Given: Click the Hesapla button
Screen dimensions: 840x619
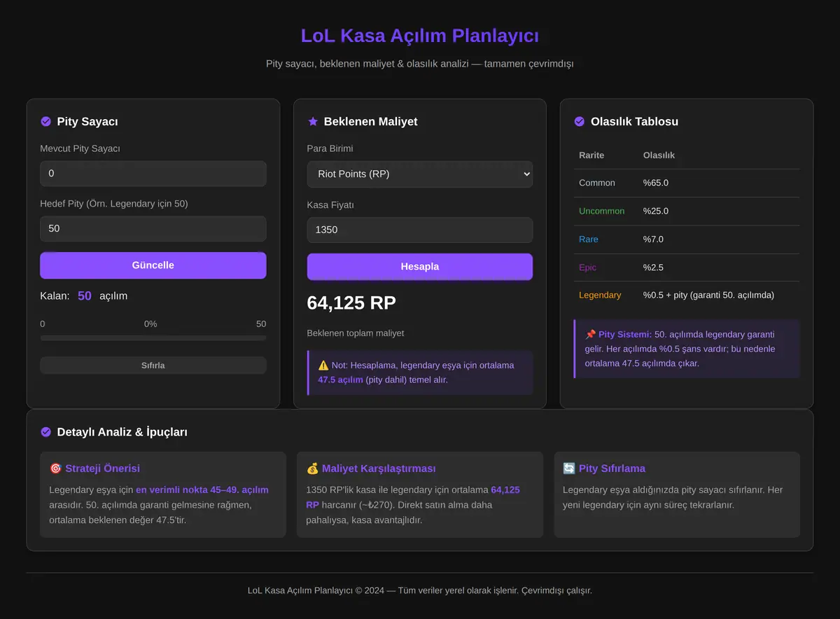Looking at the screenshot, I should [x=420, y=267].
